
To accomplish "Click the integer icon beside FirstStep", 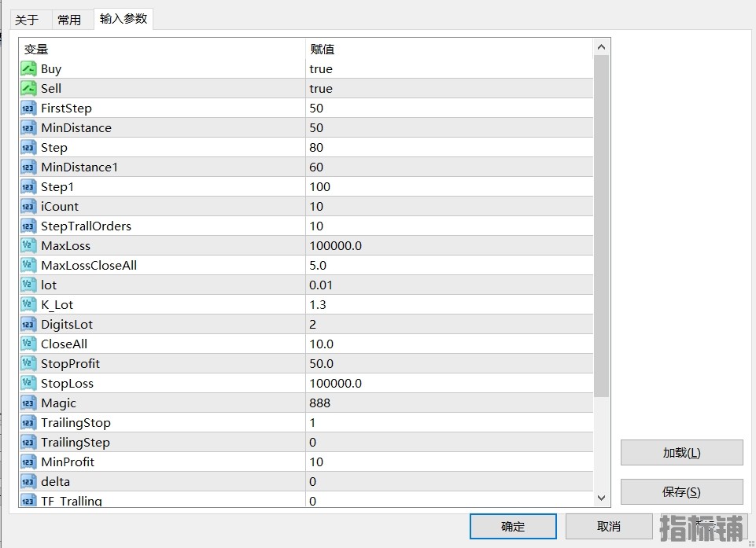I will coord(28,108).
